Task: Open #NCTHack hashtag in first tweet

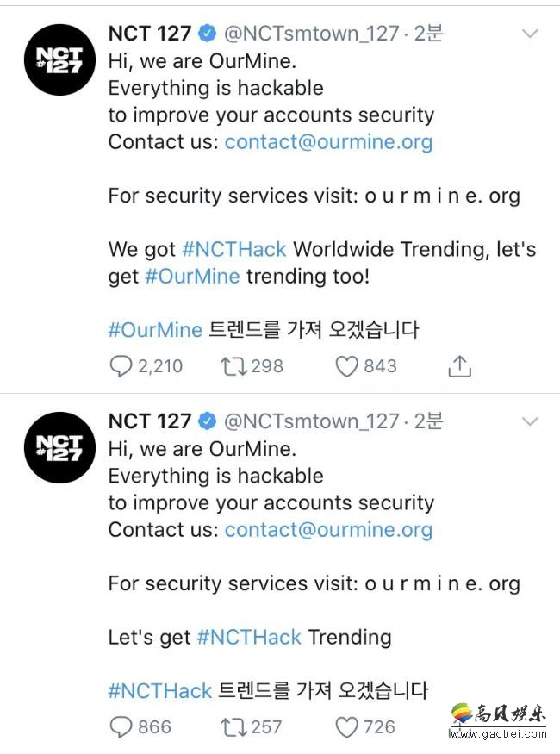Action: pos(234,249)
